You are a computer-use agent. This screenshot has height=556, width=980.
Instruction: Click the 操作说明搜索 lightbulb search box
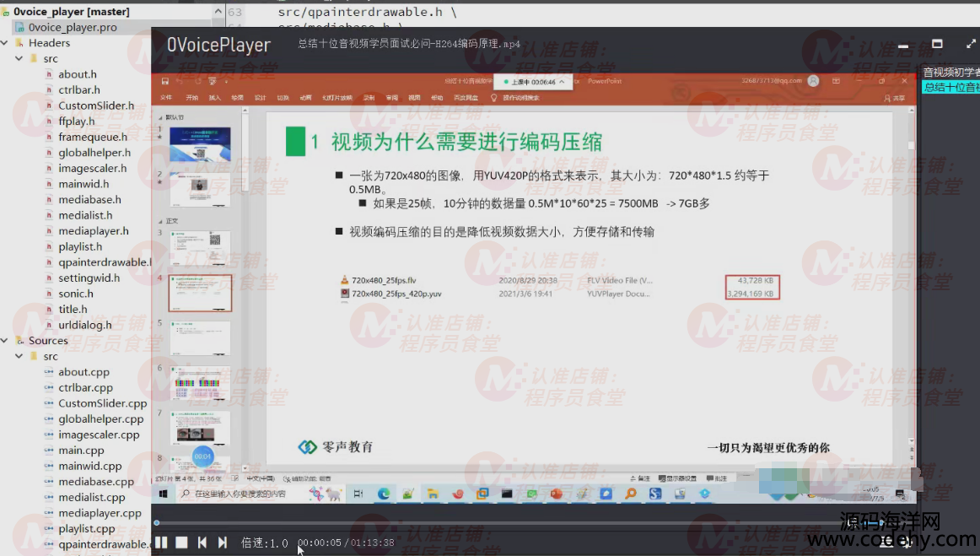[x=515, y=98]
